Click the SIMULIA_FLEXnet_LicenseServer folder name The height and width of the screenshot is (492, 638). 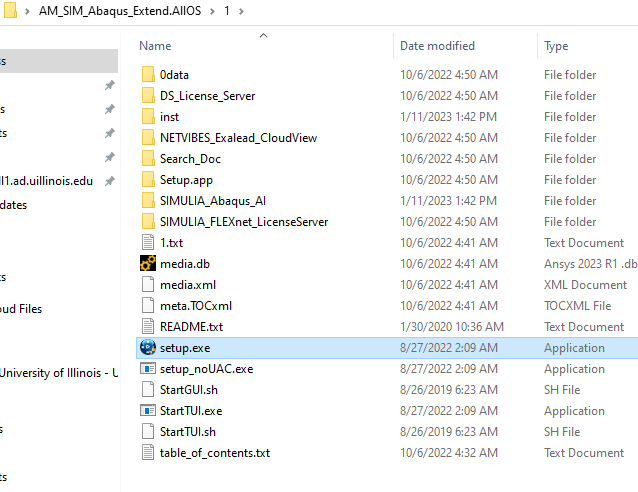click(x=244, y=222)
